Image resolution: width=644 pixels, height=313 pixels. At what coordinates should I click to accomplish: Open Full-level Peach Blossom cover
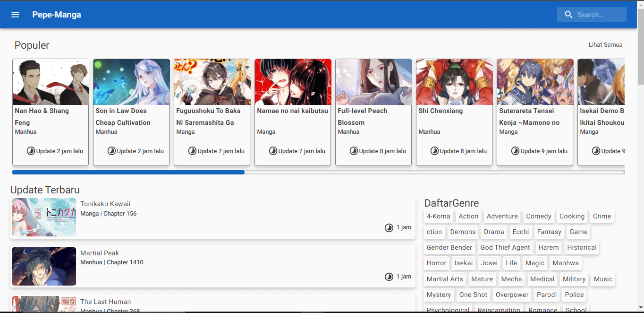374,82
